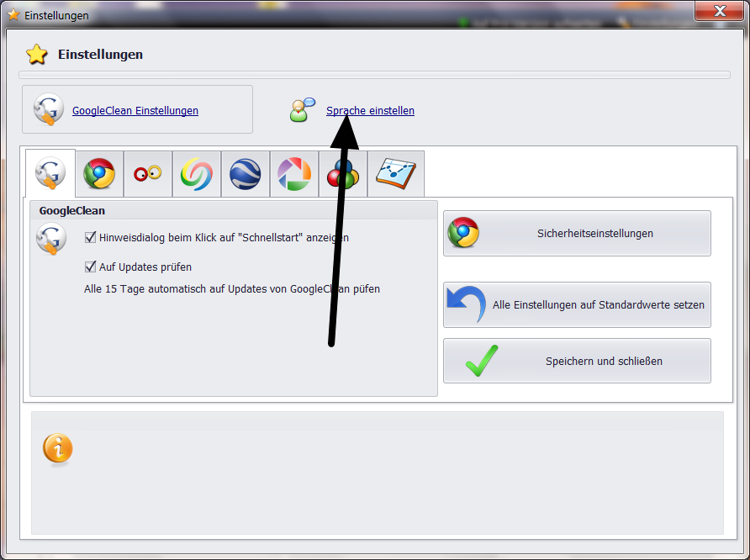This screenshot has width=750, height=560.
Task: Click the green checkmark icon
Action: 482,360
